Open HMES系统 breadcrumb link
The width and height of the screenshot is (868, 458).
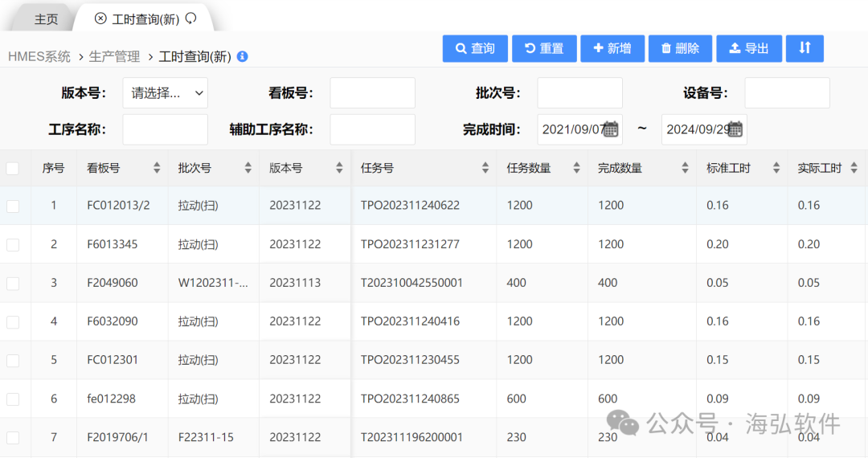pos(39,56)
